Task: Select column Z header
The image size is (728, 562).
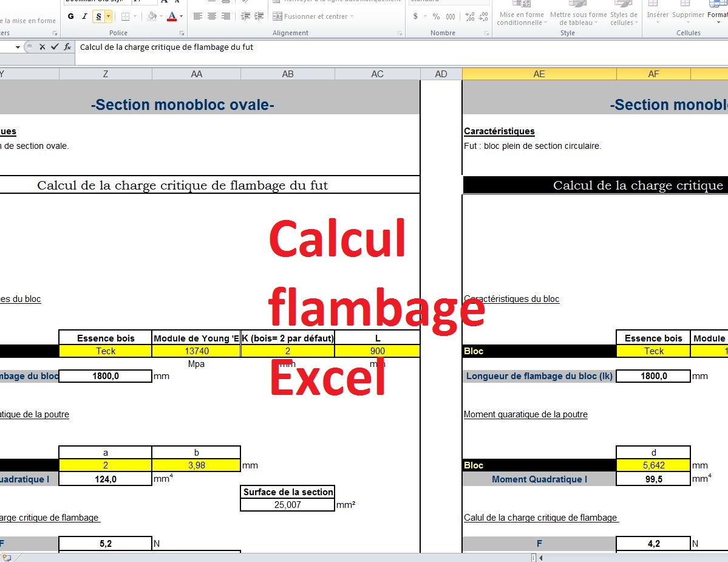Action: pyautogui.click(x=106, y=74)
